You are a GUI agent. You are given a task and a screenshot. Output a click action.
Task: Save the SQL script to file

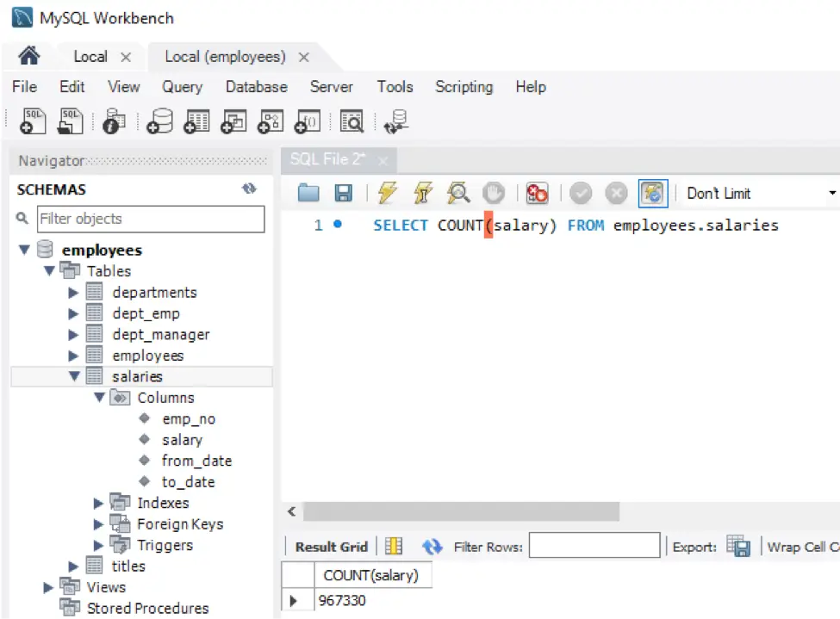coord(344,194)
